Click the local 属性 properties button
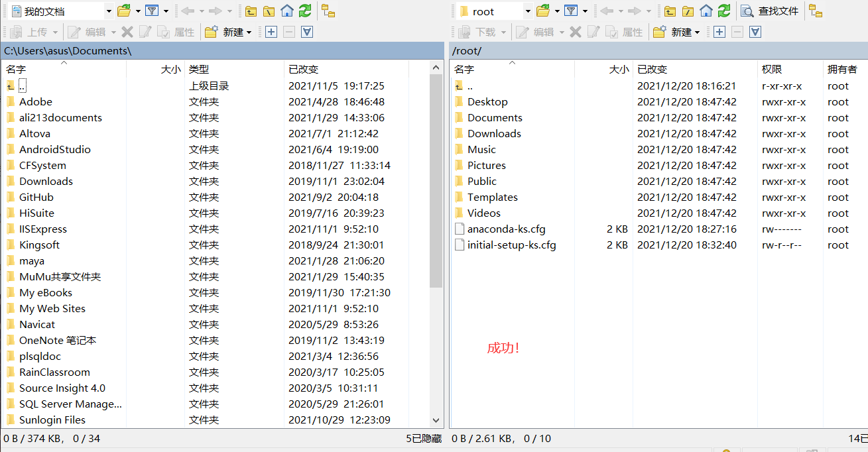 point(176,32)
